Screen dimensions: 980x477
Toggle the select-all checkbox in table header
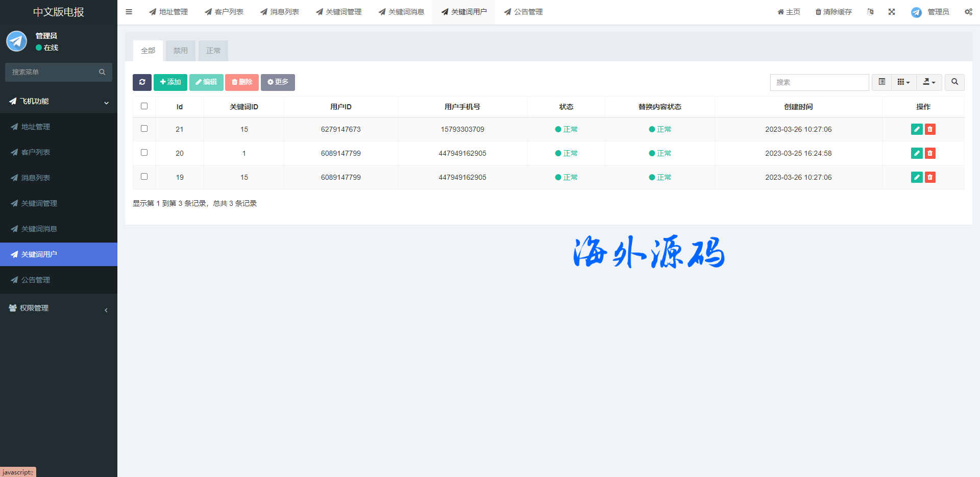(x=144, y=106)
